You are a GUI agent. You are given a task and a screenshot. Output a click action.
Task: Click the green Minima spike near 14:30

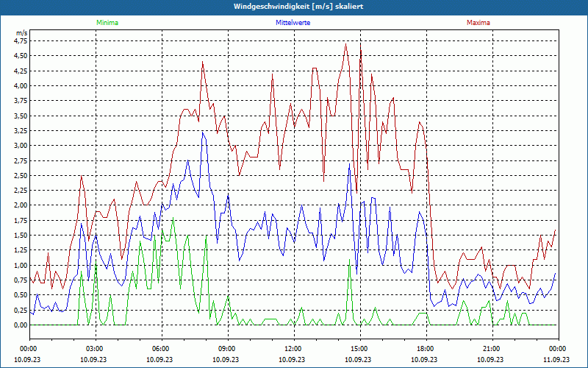point(350,260)
